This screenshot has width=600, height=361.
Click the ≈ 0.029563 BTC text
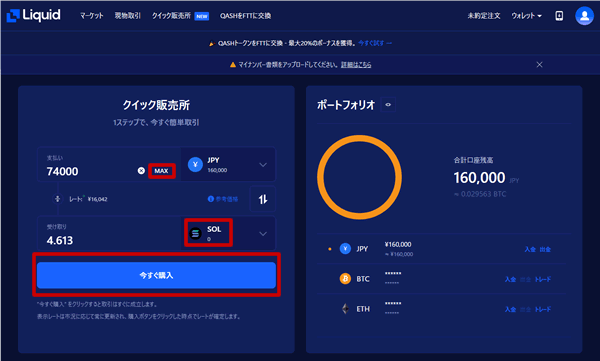pos(480,194)
